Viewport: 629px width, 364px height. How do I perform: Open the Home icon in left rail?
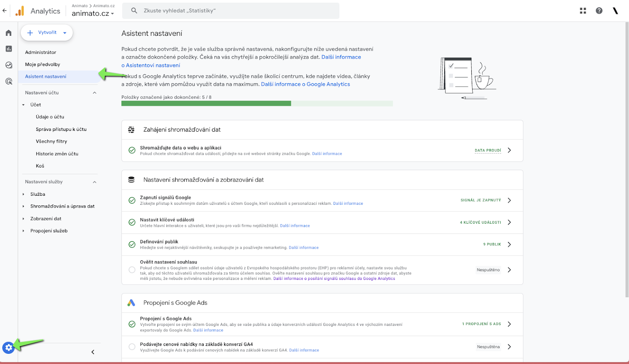9,33
